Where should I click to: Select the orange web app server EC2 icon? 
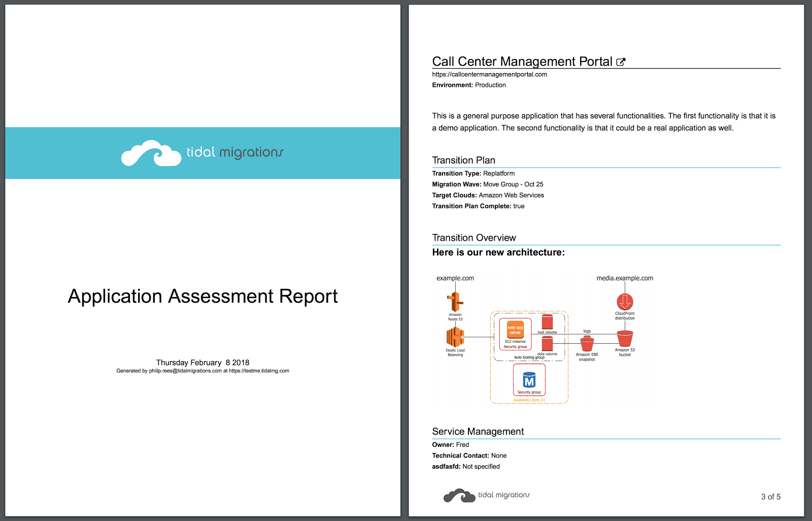pos(515,330)
